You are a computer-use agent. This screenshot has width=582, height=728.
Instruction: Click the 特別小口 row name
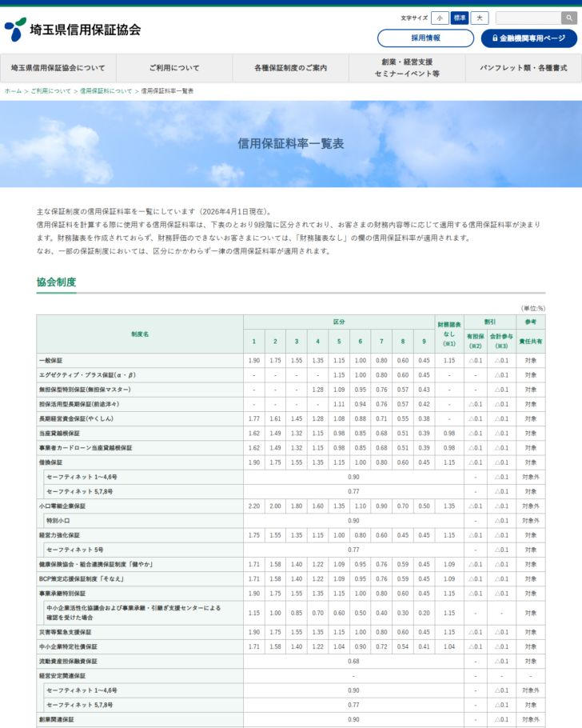pyautogui.click(x=58, y=521)
